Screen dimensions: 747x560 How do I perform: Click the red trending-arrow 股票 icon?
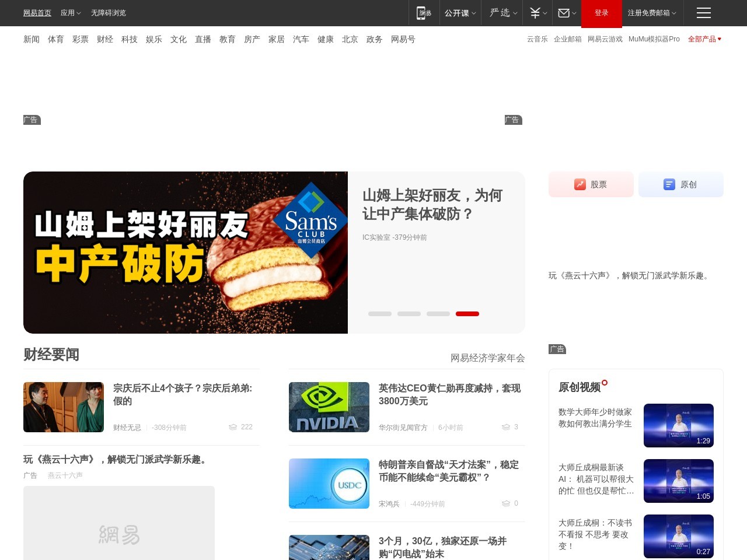tap(580, 184)
